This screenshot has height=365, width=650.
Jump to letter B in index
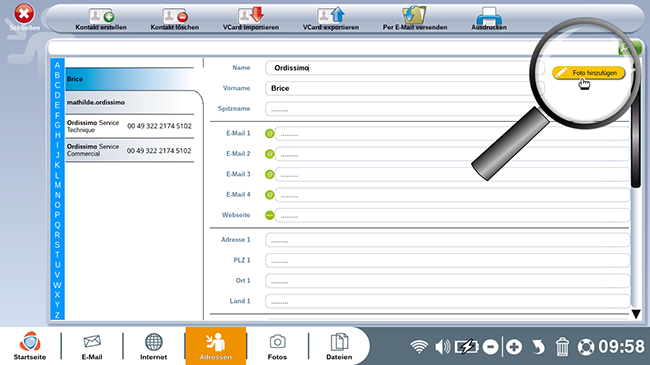(57, 75)
